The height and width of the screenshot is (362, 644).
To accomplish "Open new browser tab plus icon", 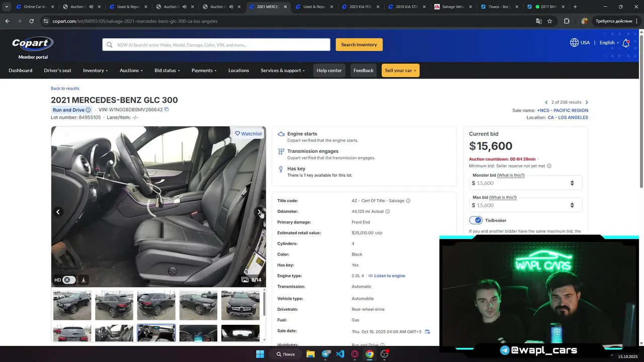I will coord(575,7).
